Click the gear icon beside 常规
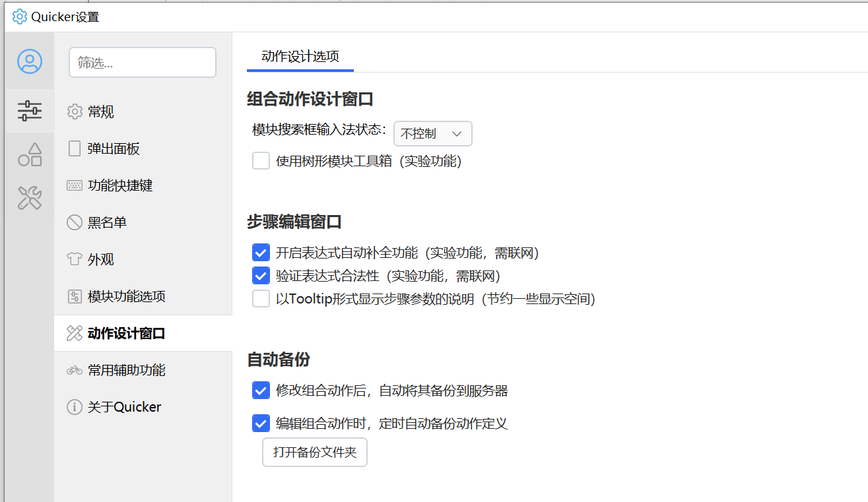 click(x=75, y=112)
